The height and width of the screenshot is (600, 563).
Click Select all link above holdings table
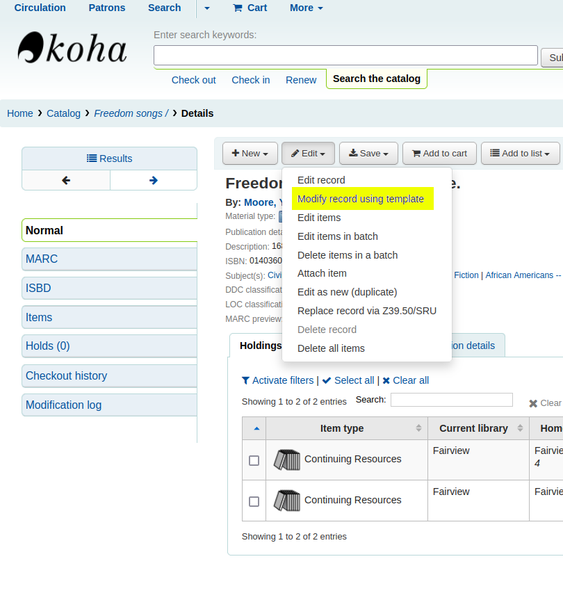point(348,381)
